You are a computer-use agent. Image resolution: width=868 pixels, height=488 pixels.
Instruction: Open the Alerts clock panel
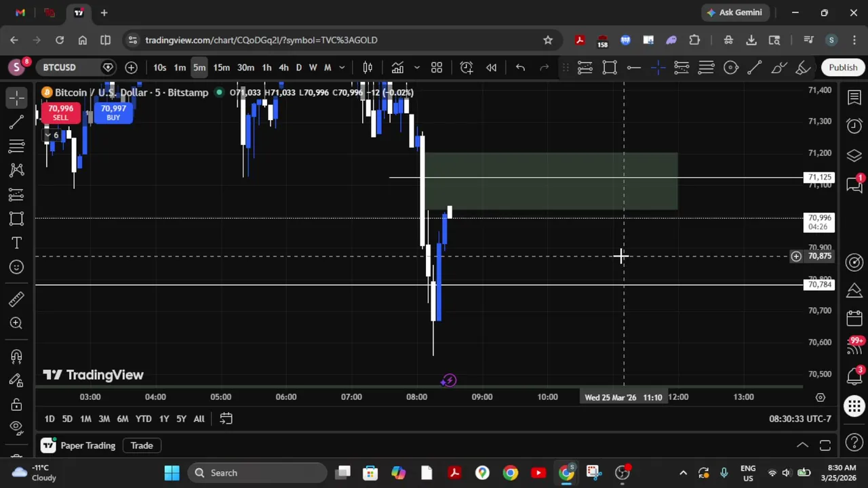coord(854,126)
